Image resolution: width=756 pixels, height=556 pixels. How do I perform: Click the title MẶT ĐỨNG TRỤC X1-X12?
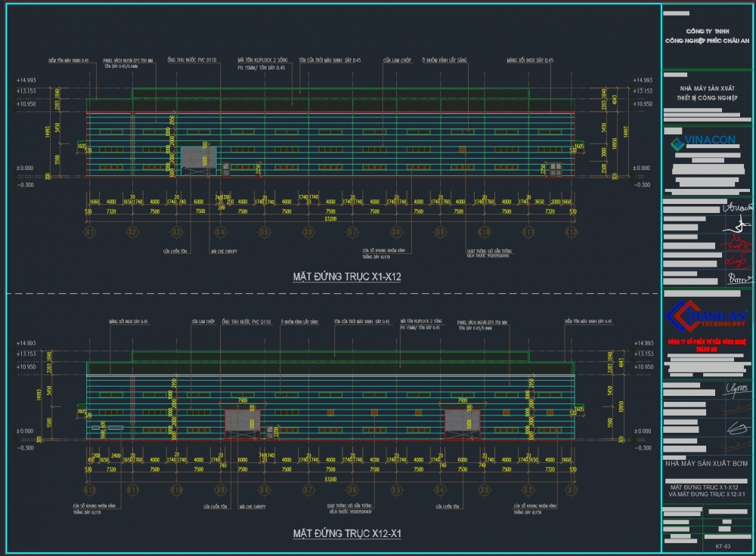tap(346, 277)
